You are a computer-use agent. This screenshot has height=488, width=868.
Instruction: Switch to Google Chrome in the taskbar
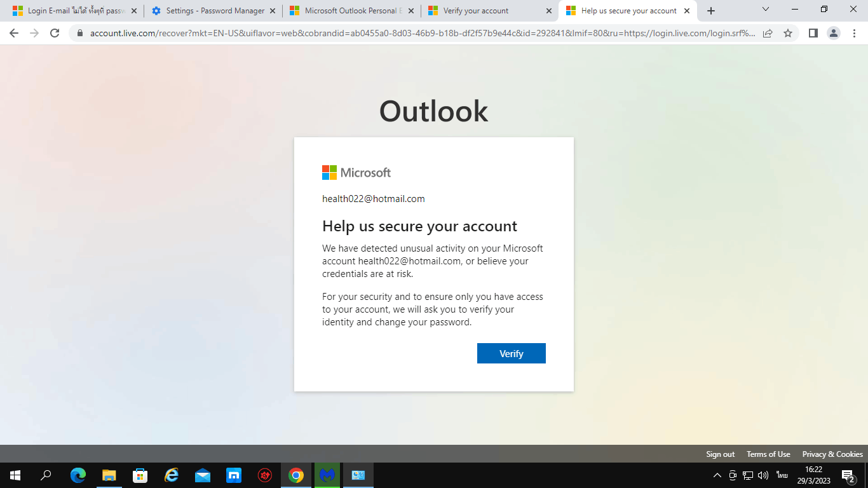[x=296, y=475]
